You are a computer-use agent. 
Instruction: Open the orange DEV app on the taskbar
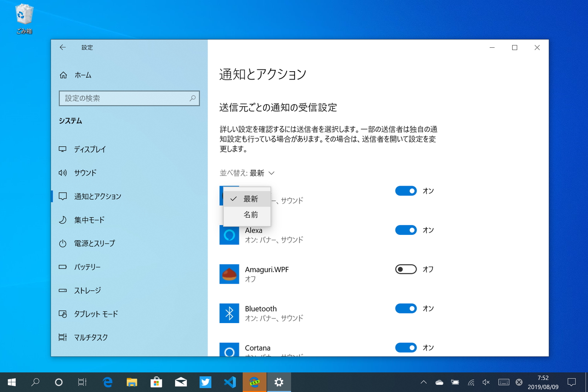(x=254, y=382)
